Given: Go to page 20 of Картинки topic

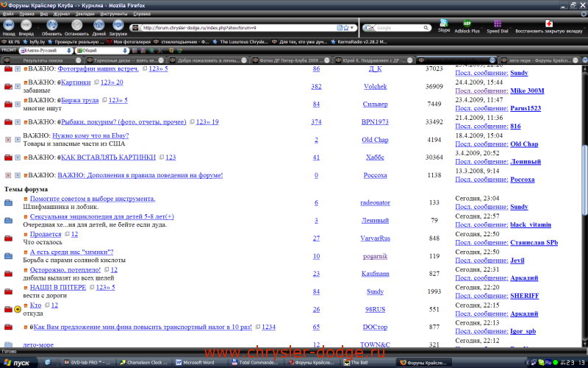Looking at the screenshot, I should [x=119, y=82].
